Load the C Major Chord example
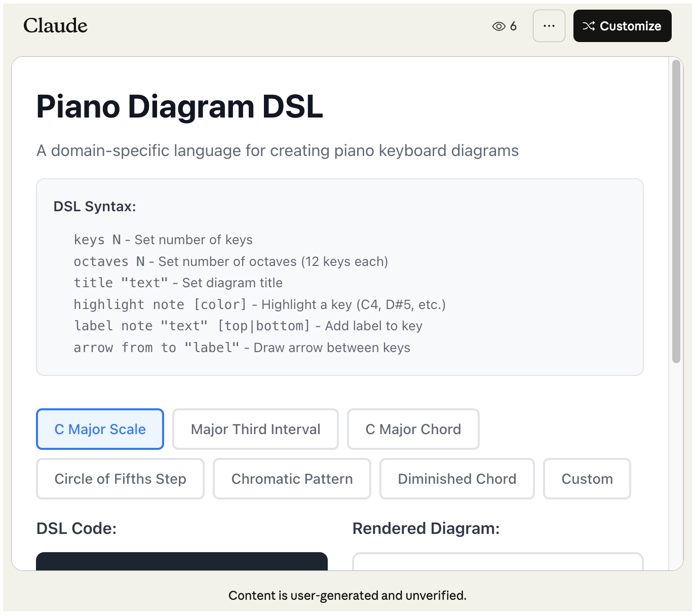The image size is (694, 616). (413, 429)
